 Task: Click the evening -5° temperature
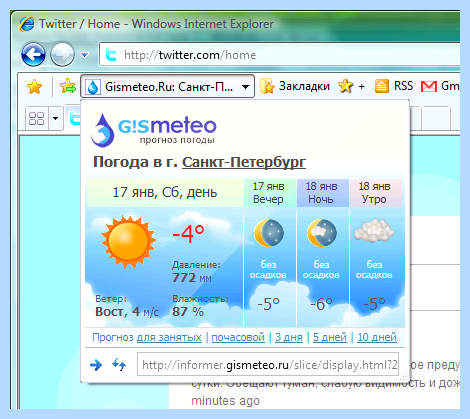(x=268, y=304)
